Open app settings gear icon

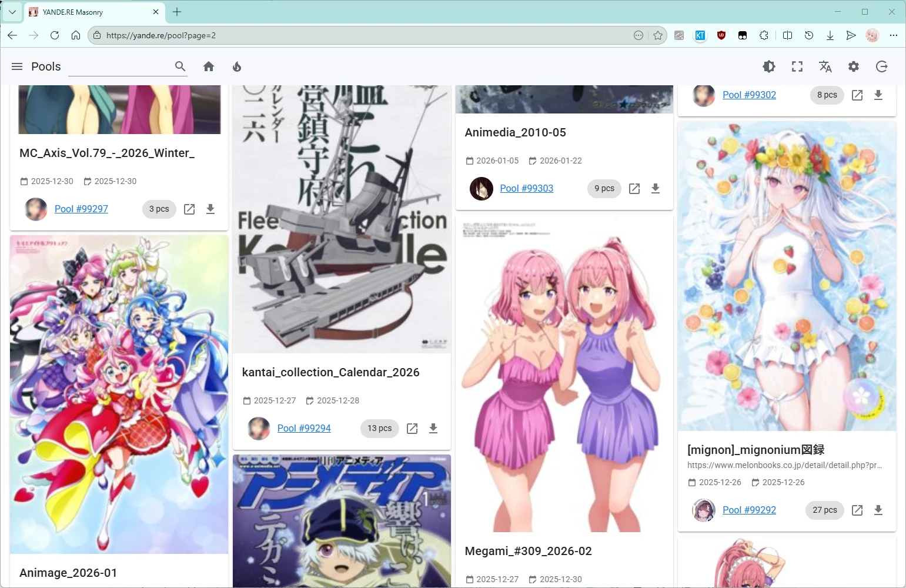pyautogui.click(x=854, y=66)
